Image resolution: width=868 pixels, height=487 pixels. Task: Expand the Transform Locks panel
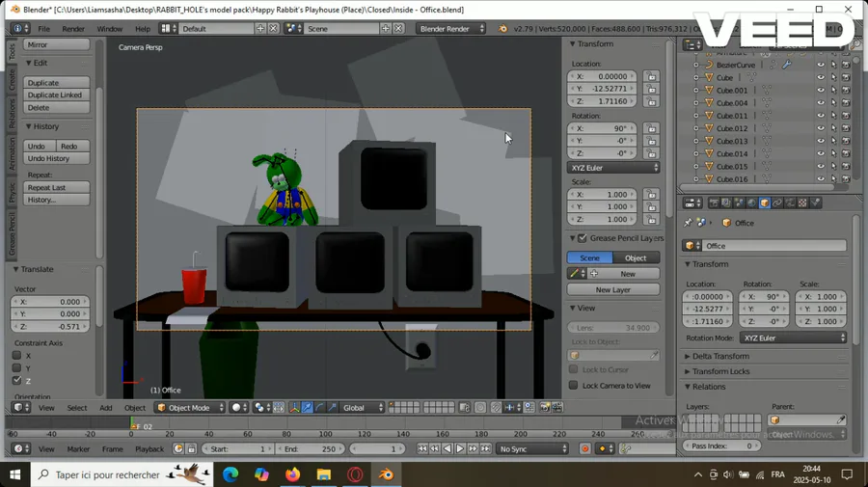click(720, 371)
